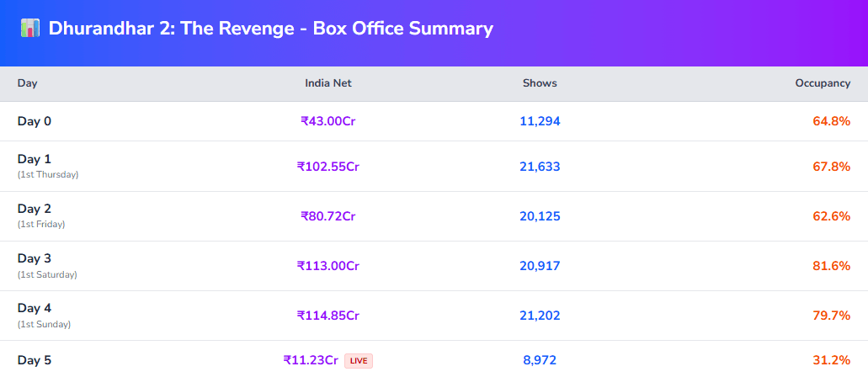Click the Box Office Summary title
This screenshot has width=868, height=377.
tap(270, 28)
